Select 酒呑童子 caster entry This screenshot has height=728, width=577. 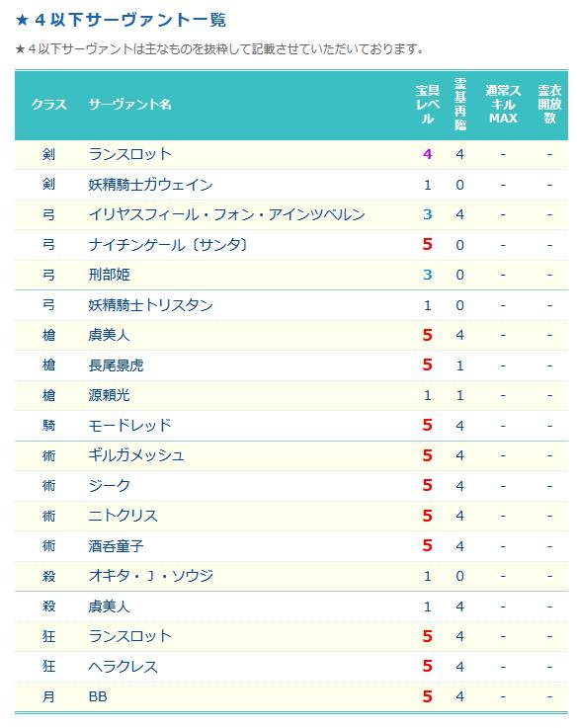click(116, 546)
